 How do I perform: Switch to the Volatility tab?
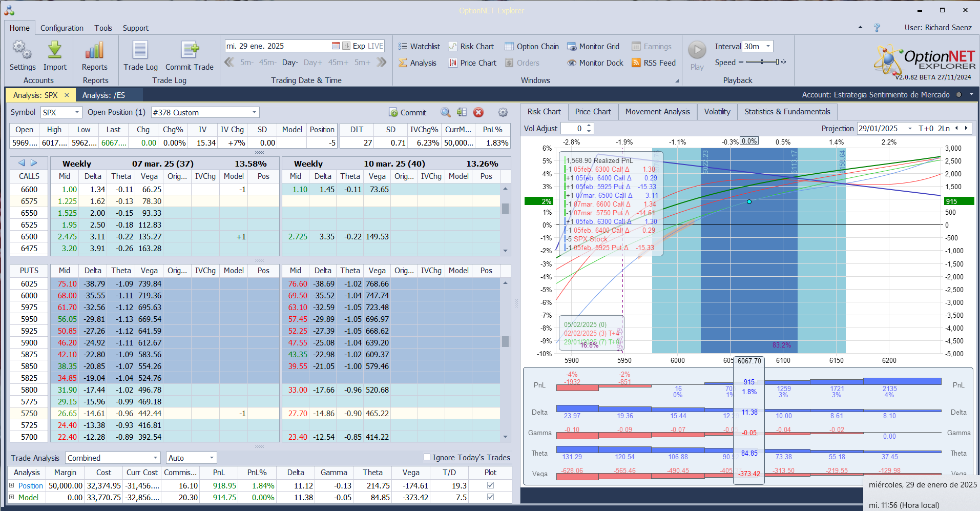(x=717, y=112)
